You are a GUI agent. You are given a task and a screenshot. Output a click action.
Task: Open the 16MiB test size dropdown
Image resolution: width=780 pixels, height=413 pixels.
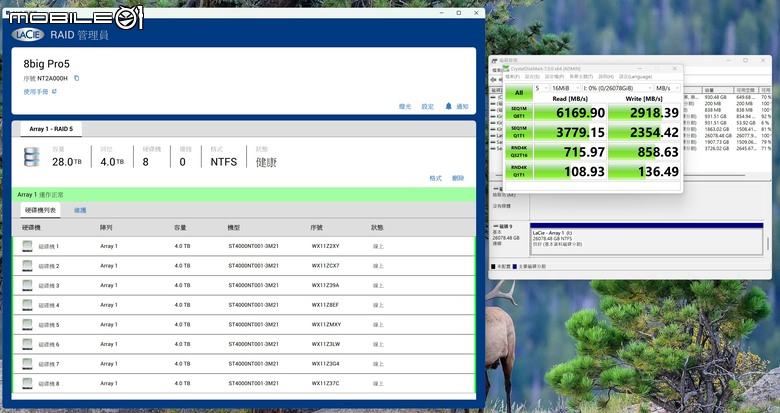(565, 88)
